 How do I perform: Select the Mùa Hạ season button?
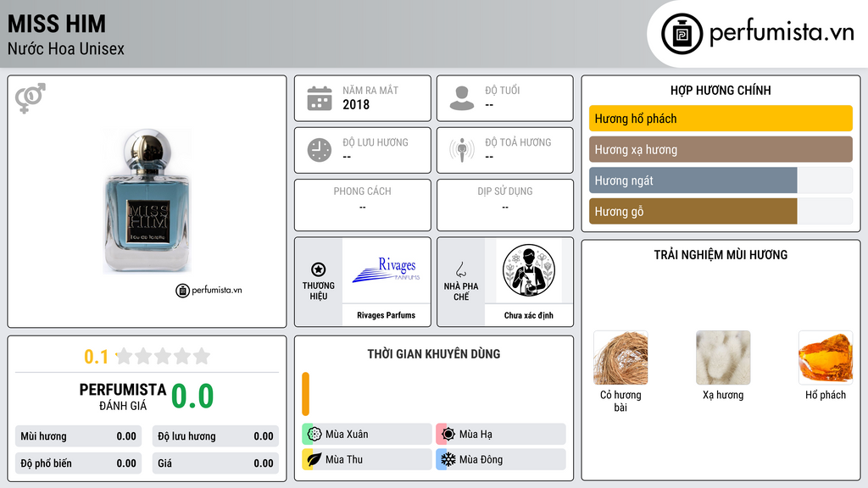[501, 435]
